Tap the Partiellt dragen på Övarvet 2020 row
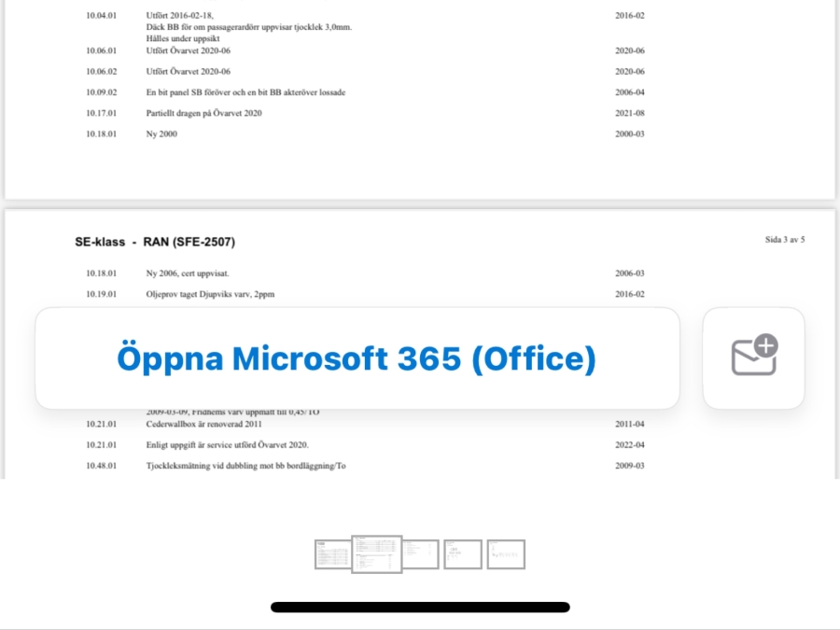This screenshot has height=630, width=840. pyautogui.click(x=203, y=113)
